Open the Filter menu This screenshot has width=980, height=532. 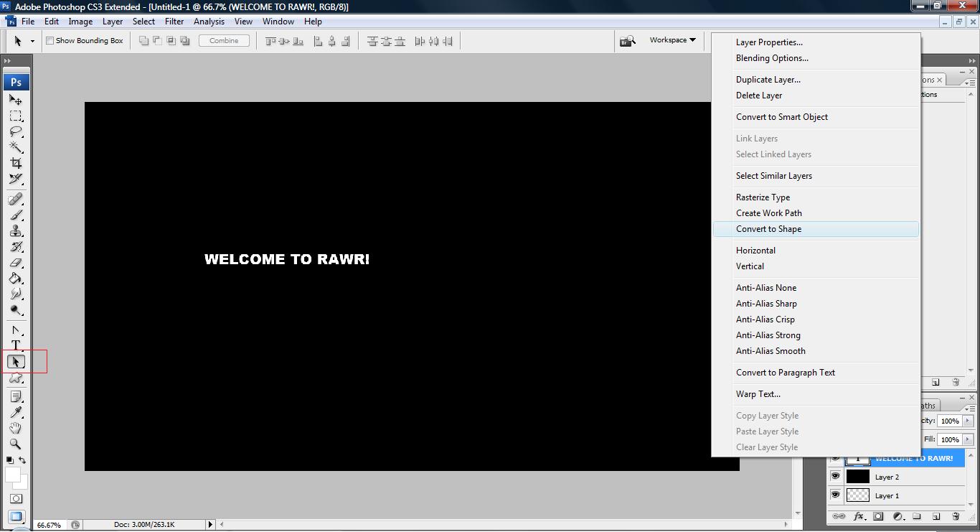pyautogui.click(x=174, y=22)
